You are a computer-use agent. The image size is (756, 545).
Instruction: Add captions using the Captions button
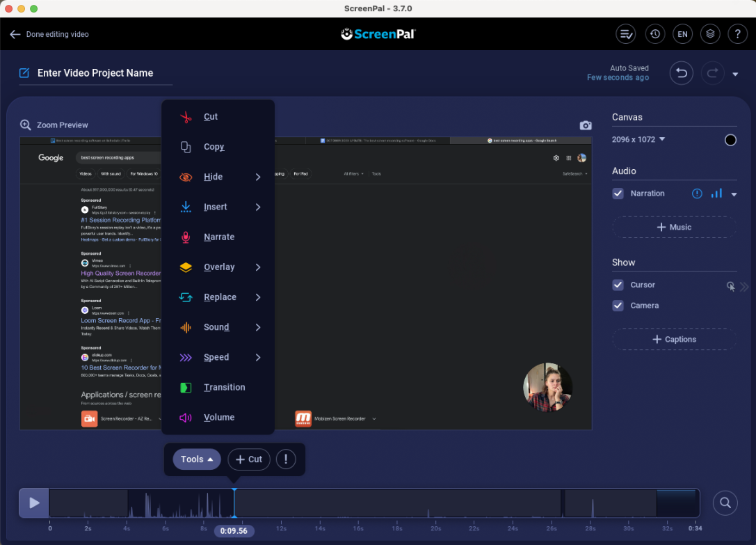[673, 339]
